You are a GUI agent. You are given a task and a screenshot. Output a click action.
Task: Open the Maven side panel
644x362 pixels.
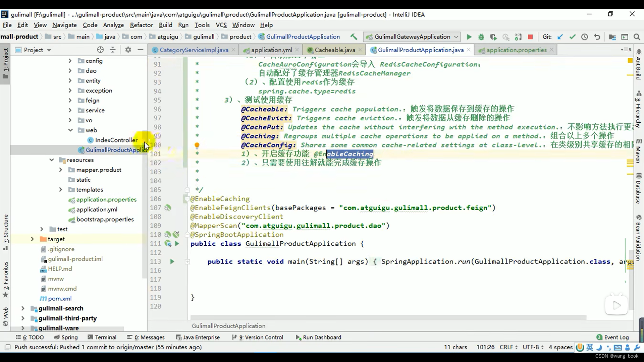[639, 151]
